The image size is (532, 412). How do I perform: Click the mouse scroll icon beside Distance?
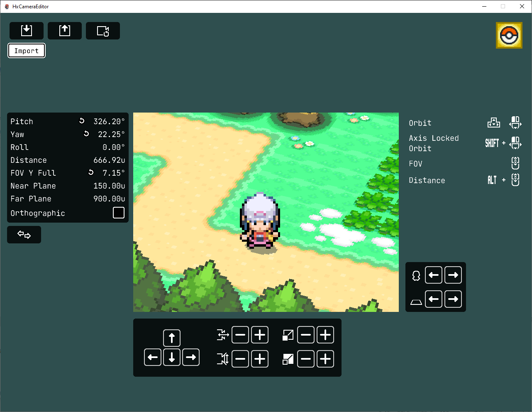tap(515, 179)
